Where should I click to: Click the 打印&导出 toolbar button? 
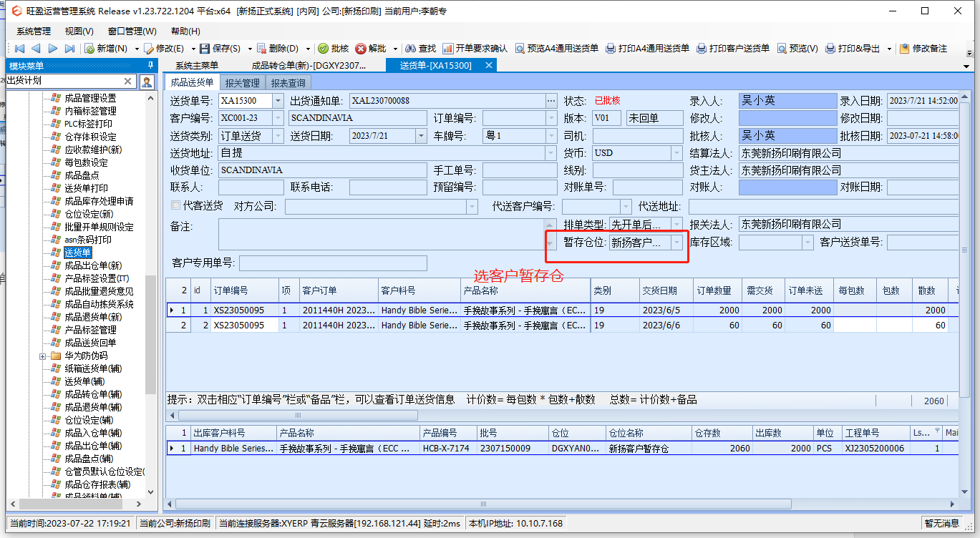(x=853, y=49)
